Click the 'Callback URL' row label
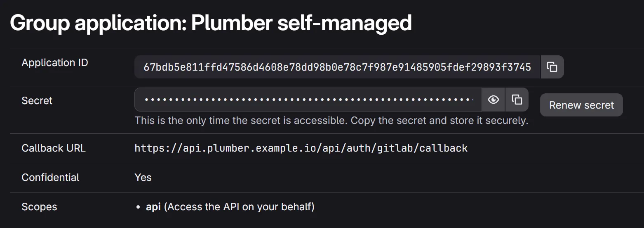 [x=54, y=148]
